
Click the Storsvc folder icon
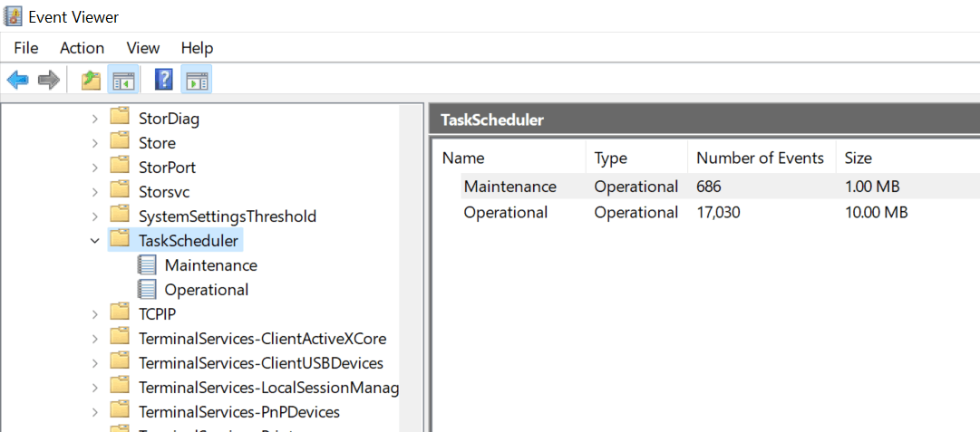coord(120,191)
